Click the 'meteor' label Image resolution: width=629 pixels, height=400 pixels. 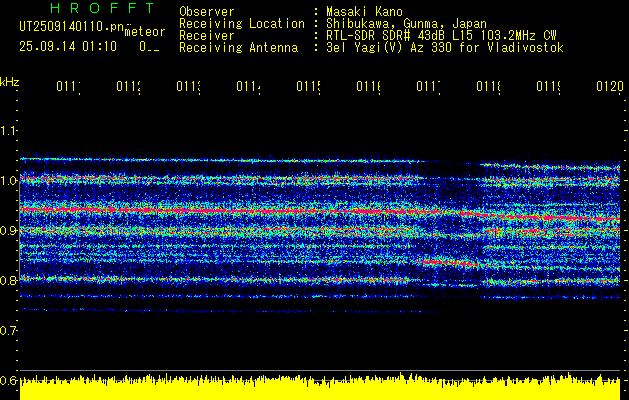(145, 32)
